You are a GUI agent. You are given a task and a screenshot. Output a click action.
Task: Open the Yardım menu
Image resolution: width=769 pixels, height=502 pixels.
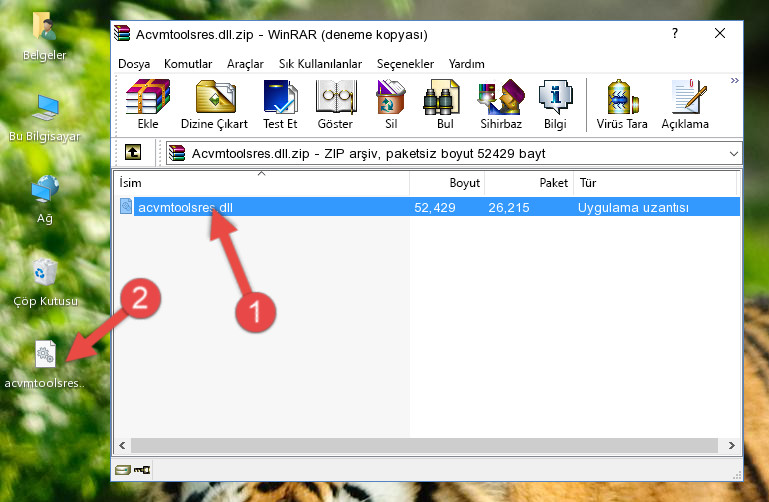466,64
